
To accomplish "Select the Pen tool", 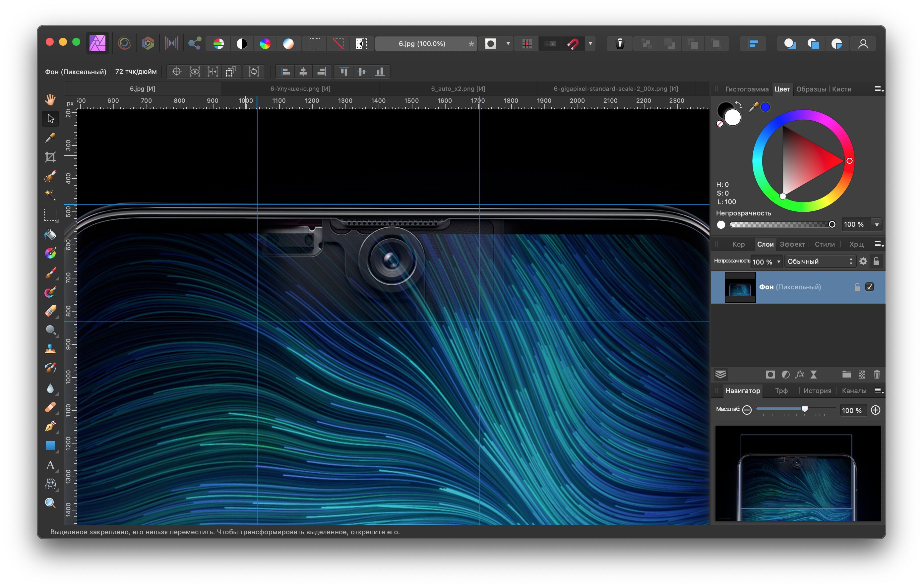I will pyautogui.click(x=50, y=426).
